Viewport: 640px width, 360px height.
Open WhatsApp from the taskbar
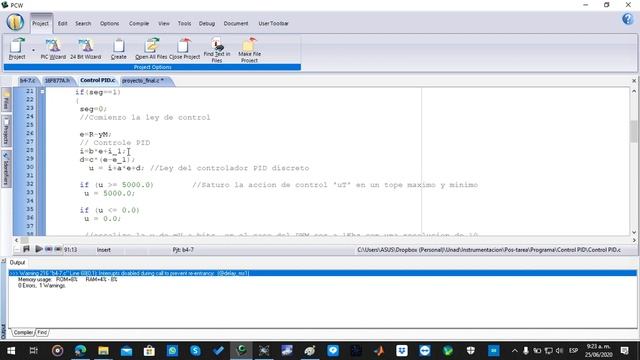(172, 351)
